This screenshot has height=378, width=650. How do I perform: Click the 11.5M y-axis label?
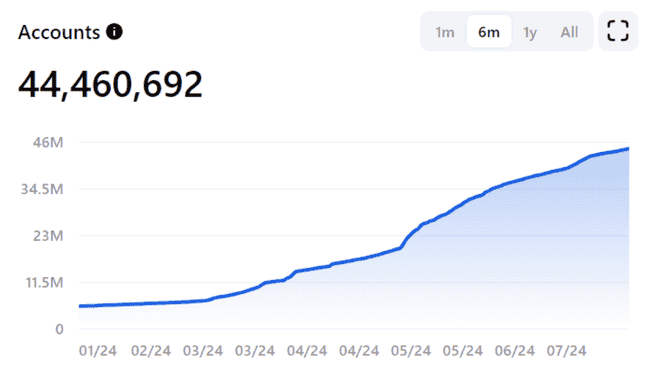[44, 283]
